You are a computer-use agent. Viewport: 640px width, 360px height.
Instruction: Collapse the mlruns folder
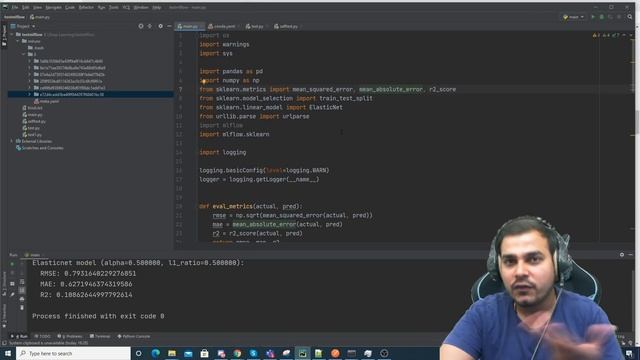pos(18,41)
